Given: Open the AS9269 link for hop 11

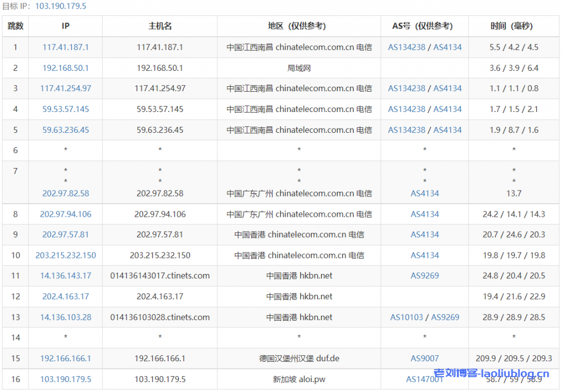Looking at the screenshot, I should (424, 276).
